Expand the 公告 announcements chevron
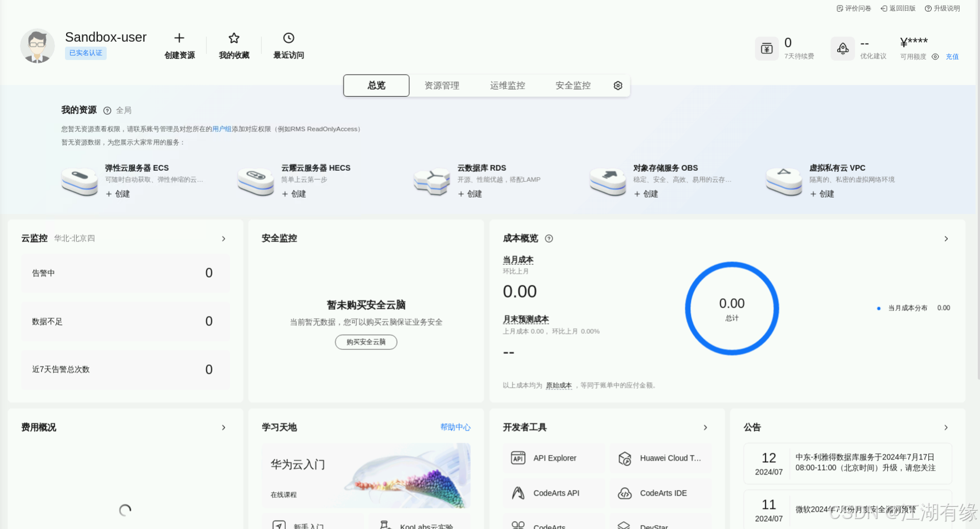 pyautogui.click(x=946, y=427)
